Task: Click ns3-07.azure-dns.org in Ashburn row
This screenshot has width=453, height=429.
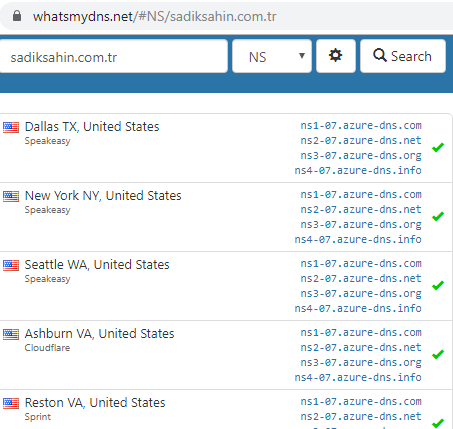Action: [361, 363]
